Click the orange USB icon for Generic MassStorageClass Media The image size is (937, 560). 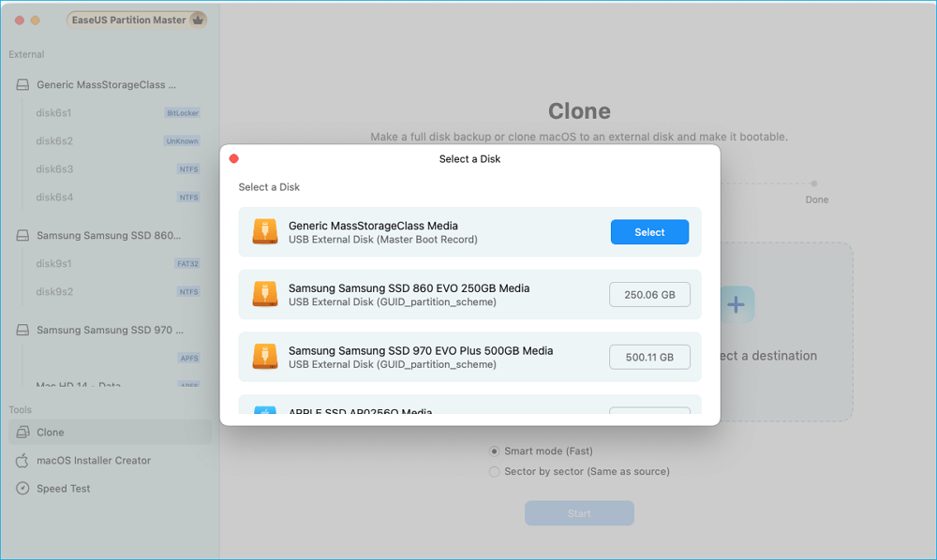tap(265, 231)
